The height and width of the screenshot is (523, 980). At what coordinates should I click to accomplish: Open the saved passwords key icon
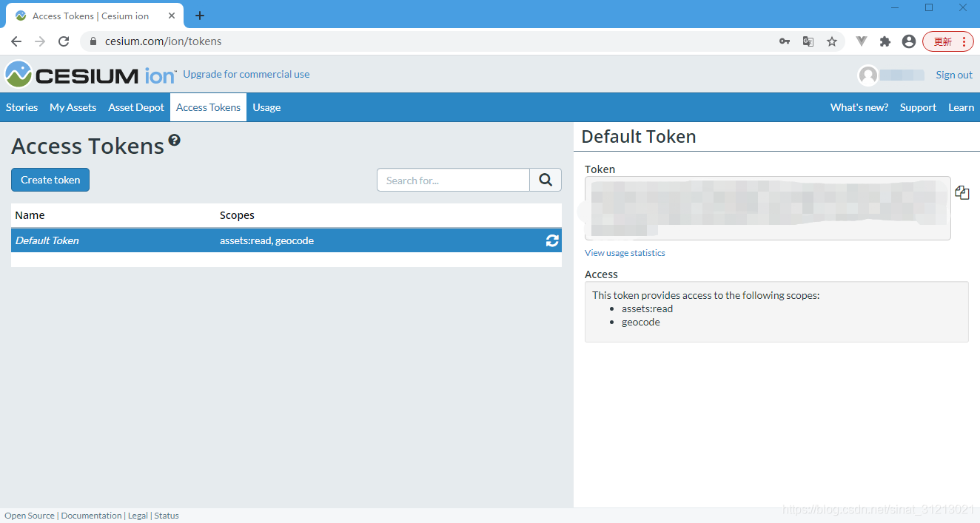pyautogui.click(x=785, y=41)
